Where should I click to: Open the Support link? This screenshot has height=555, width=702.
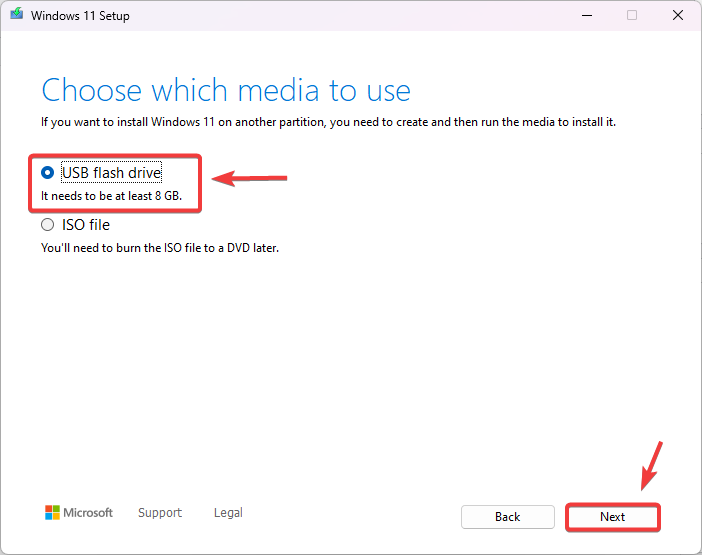(160, 512)
